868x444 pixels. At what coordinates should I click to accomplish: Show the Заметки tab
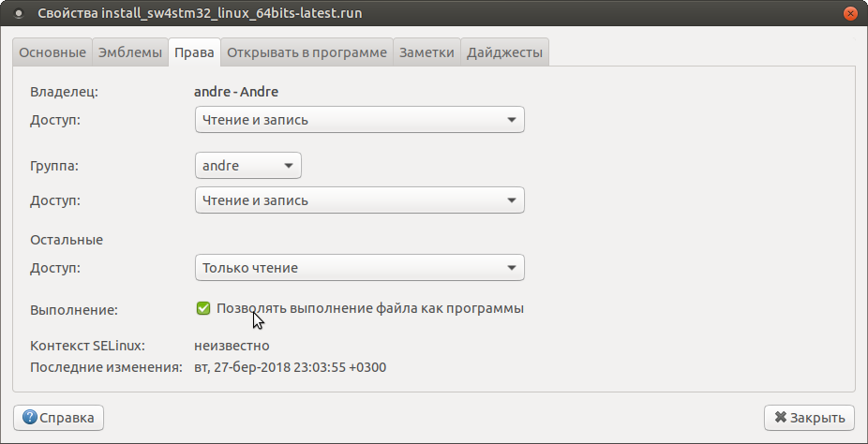(x=427, y=52)
